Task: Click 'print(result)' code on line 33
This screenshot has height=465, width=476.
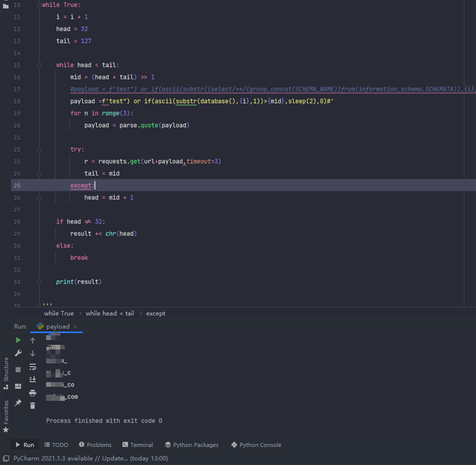Action: pos(79,282)
